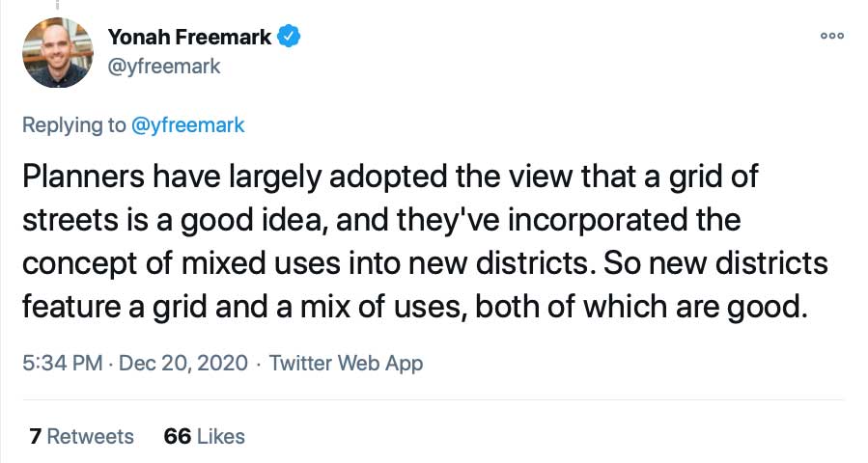The width and height of the screenshot is (868, 463).
Task: Click the number 7 beside Retweets
Action: point(36,436)
